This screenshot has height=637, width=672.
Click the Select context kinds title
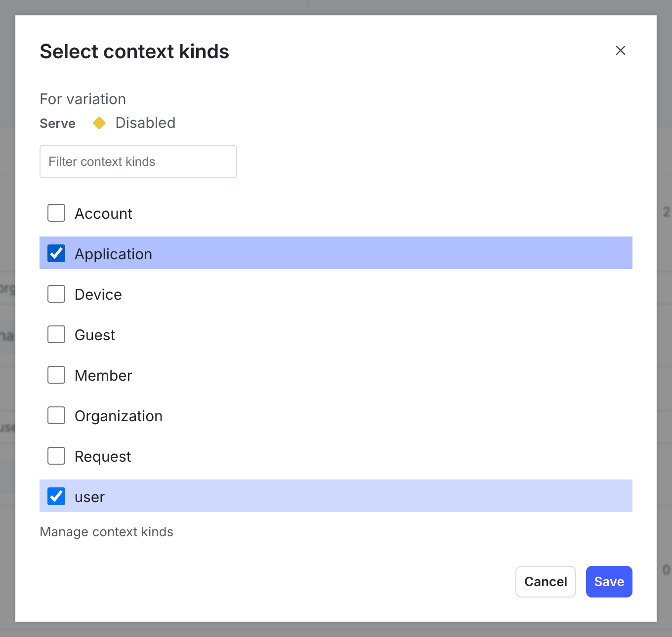pyautogui.click(x=134, y=51)
